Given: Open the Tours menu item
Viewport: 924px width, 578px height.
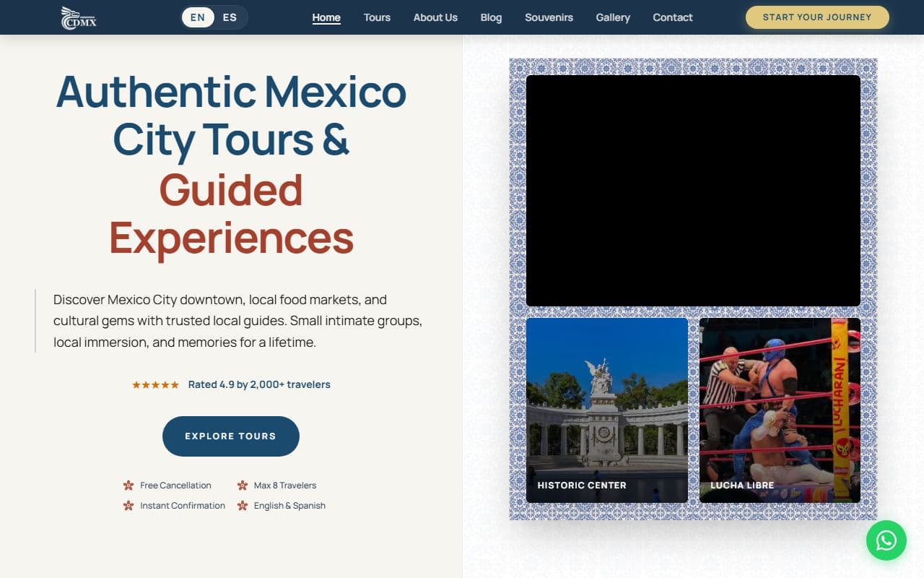Looking at the screenshot, I should [377, 17].
